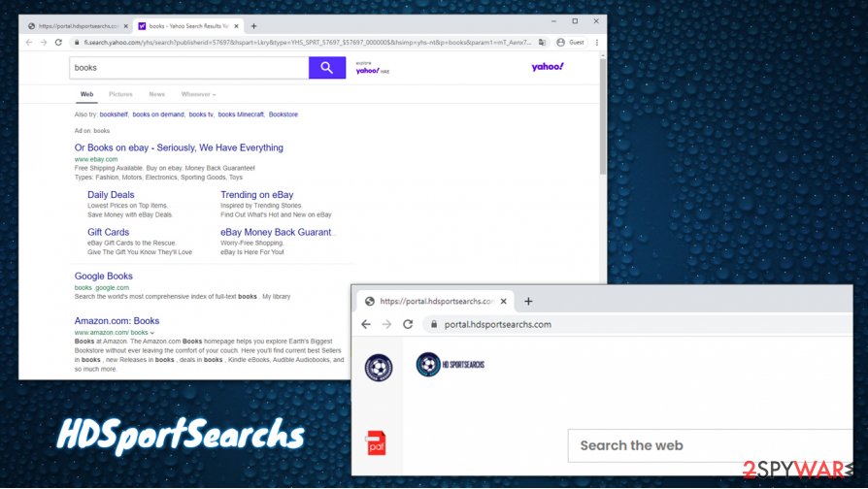Image resolution: width=868 pixels, height=489 pixels.
Task: Click the Yahoo search box containing books
Action: [x=188, y=68]
